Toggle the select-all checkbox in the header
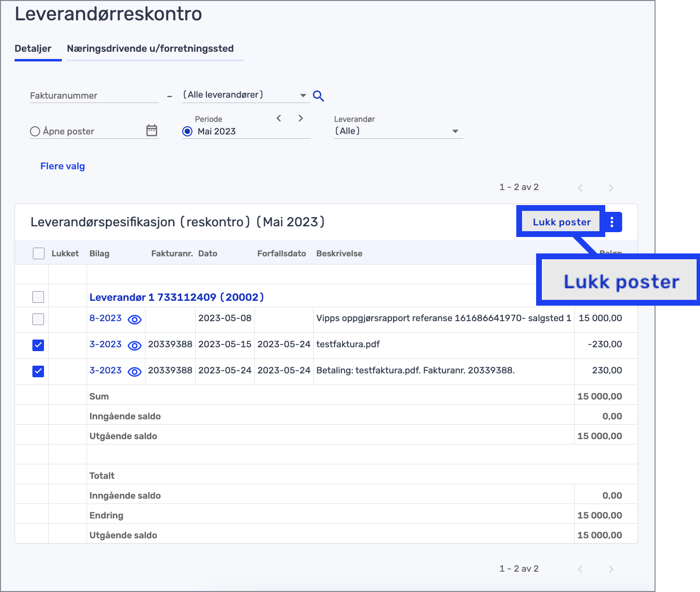The image size is (700, 592). pos(38,253)
